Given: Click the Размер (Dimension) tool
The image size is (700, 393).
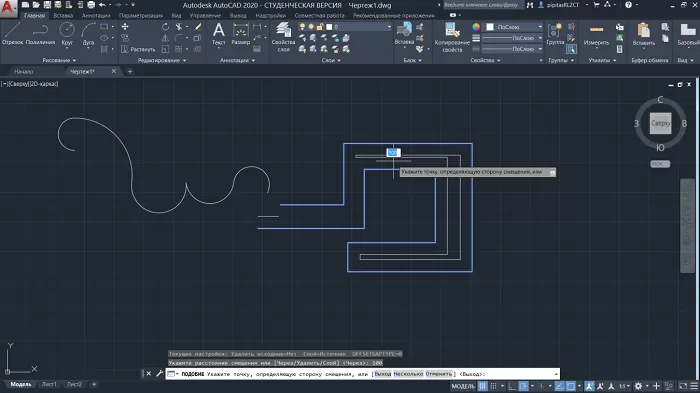Looking at the screenshot, I should (x=241, y=33).
